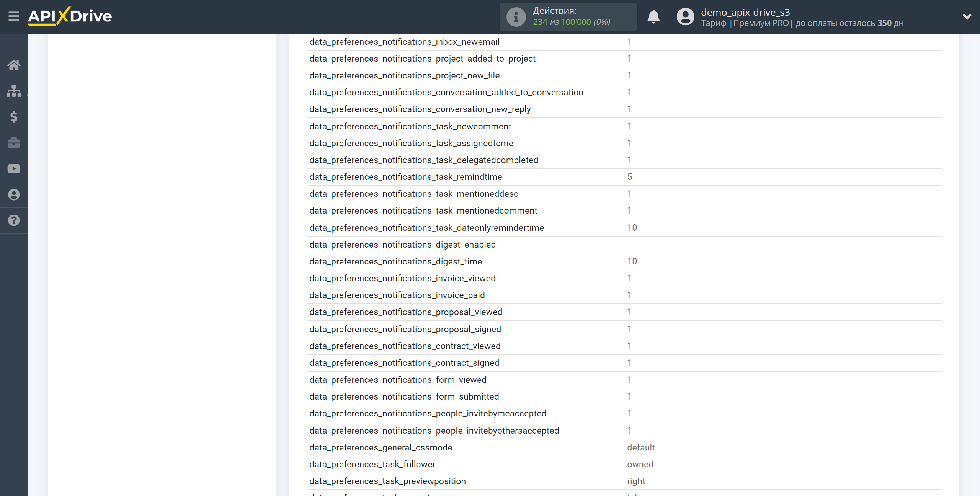This screenshot has width=980, height=496.
Task: Select the task_assignedtome field name
Action: pyautogui.click(x=411, y=143)
